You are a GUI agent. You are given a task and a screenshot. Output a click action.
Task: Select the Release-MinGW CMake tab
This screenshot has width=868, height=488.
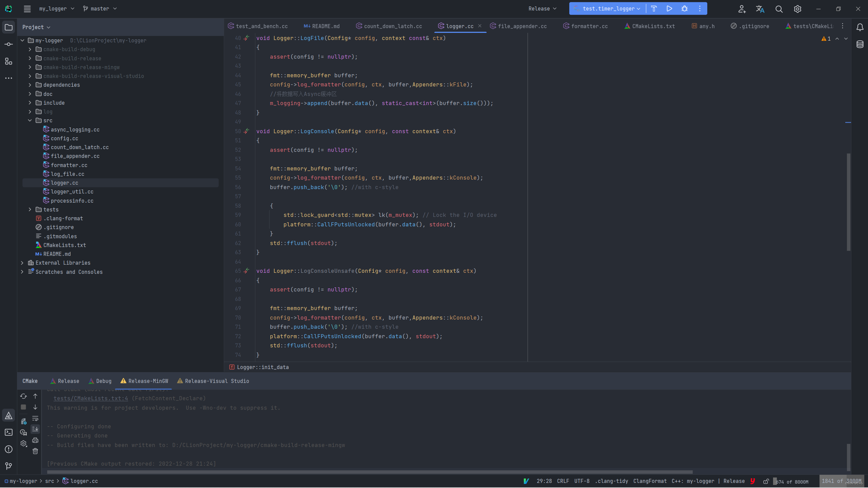point(144,381)
